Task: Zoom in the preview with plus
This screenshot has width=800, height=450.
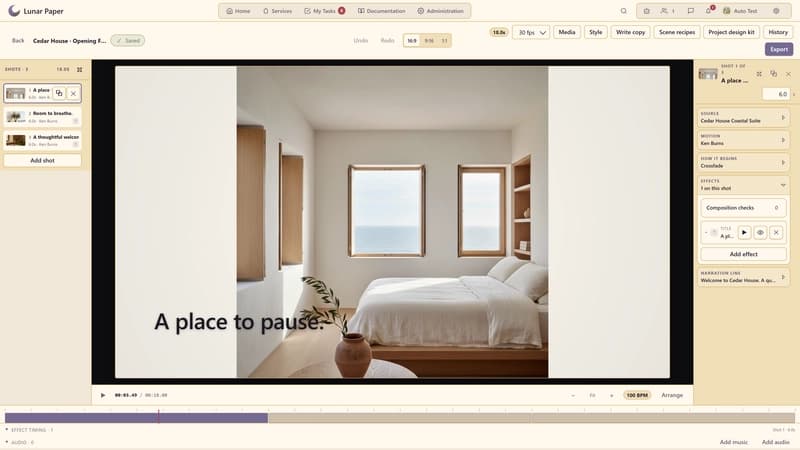Action: point(612,395)
